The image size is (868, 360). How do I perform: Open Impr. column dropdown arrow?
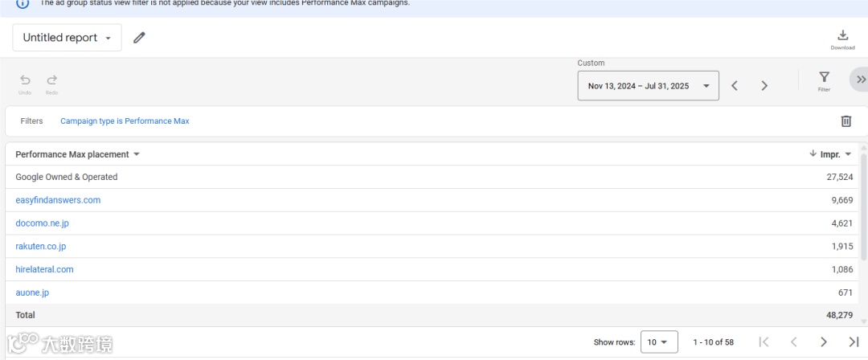pyautogui.click(x=848, y=154)
